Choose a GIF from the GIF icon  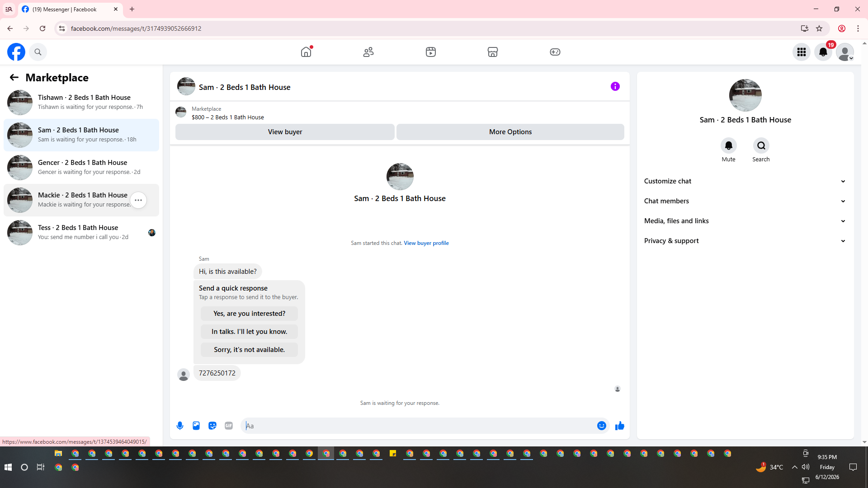pos(229,426)
